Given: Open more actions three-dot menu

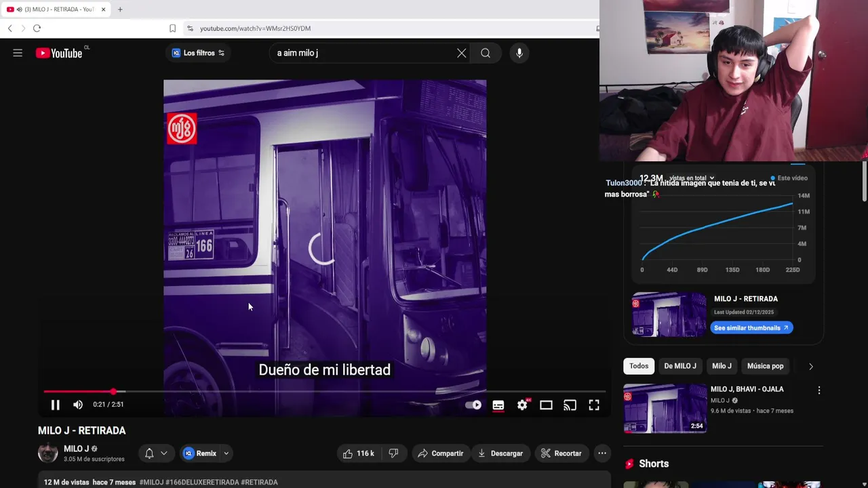Looking at the screenshot, I should [601, 453].
